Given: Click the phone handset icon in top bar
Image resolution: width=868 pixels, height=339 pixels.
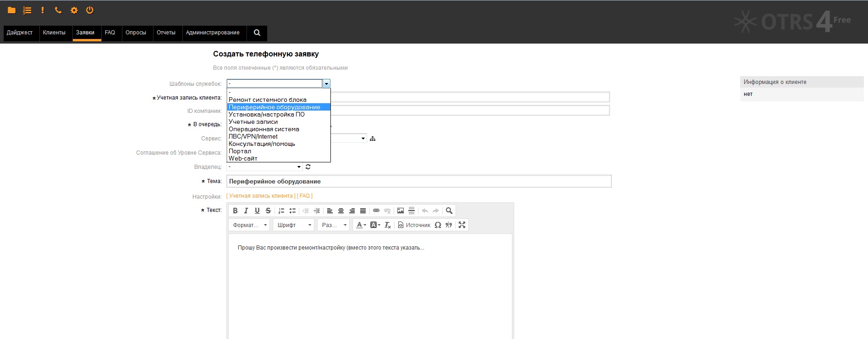Looking at the screenshot, I should pyautogui.click(x=58, y=10).
